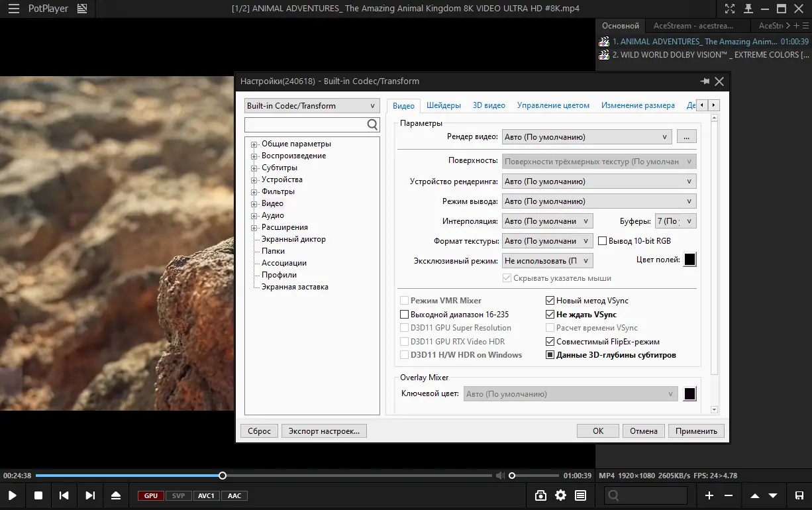The image size is (812, 510).
Task: Click the Сброс button
Action: pyautogui.click(x=259, y=431)
